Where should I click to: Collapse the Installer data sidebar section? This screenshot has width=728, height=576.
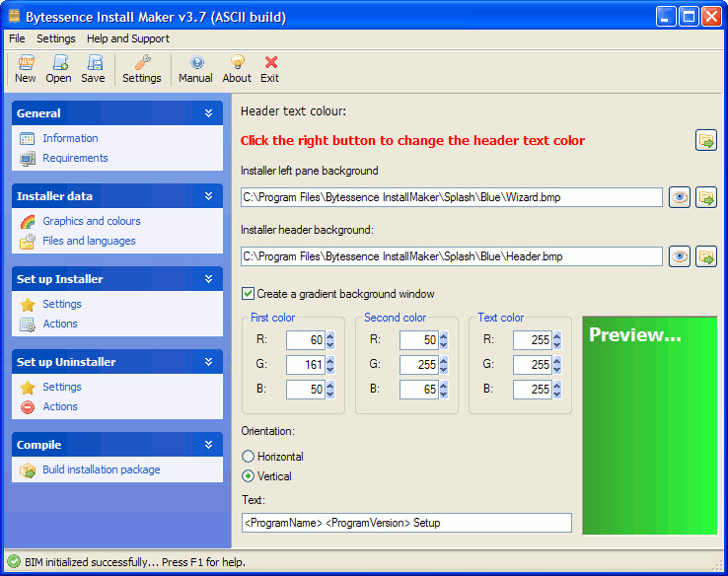208,196
